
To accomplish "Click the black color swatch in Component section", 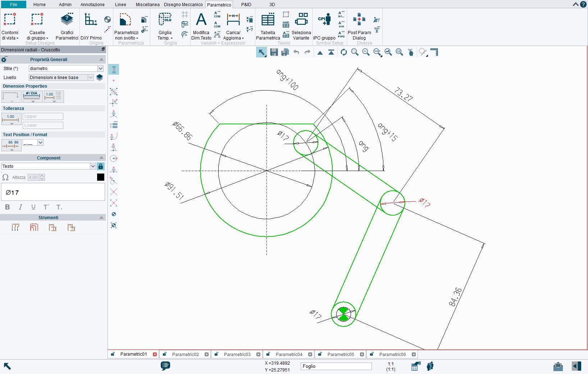I will point(100,177).
